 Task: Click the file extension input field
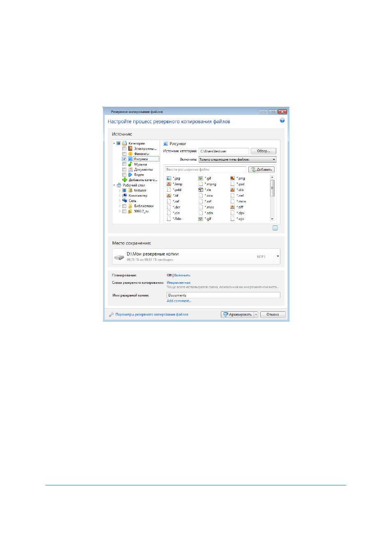206,169
